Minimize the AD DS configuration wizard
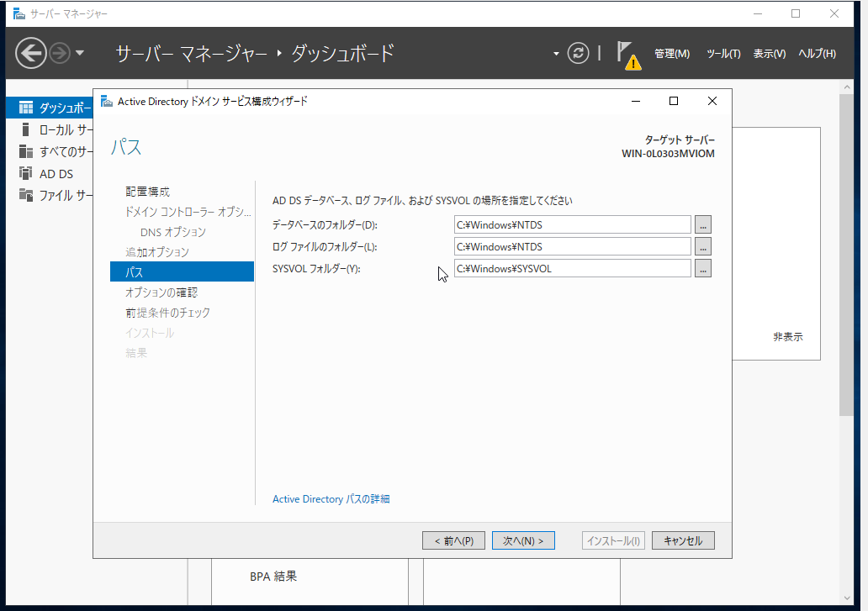Screen dimensions: 868x611 tap(636, 101)
